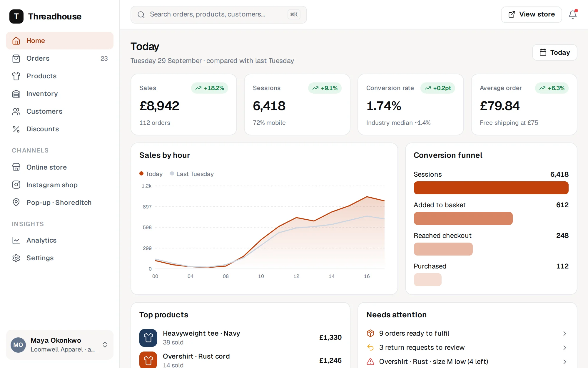
Task: Expand the 9 orders ready to fulfil chevron
Action: (564, 333)
